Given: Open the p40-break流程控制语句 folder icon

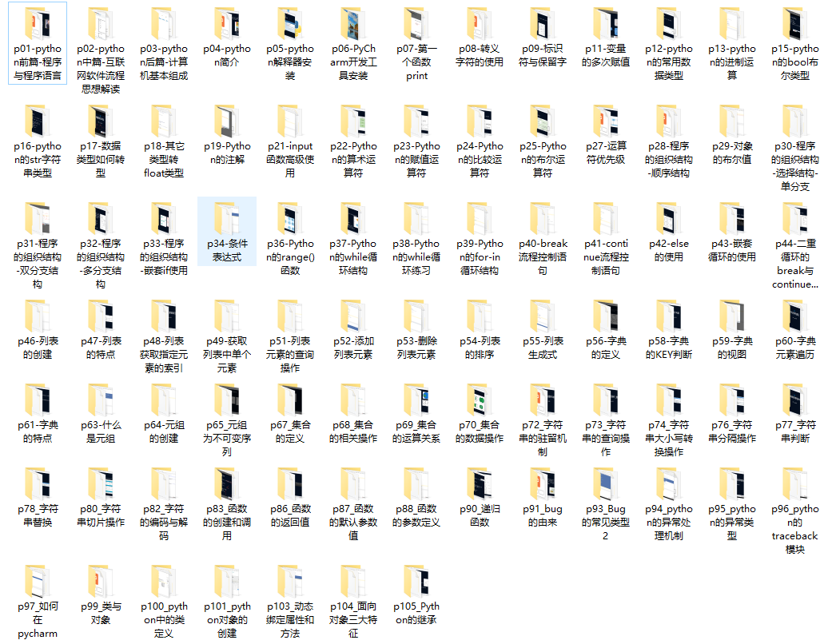Looking at the screenshot, I should coord(543,219).
